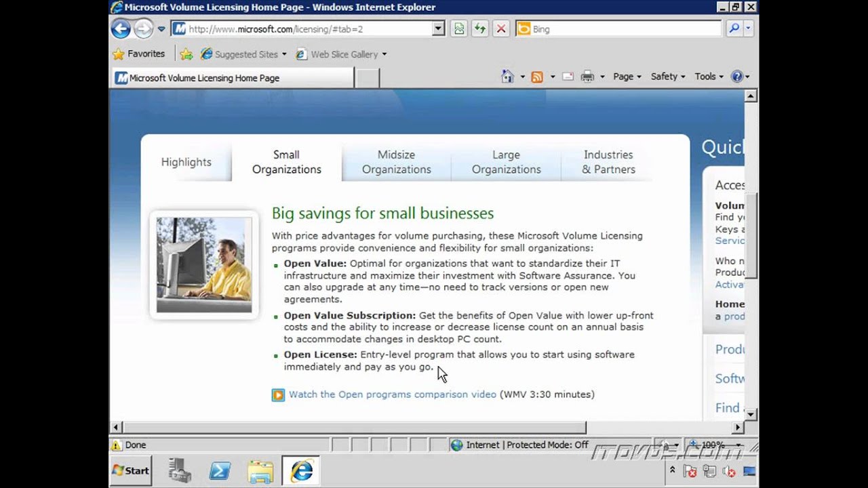
Task: Click the volume speaker tray icon
Action: pos(730,471)
